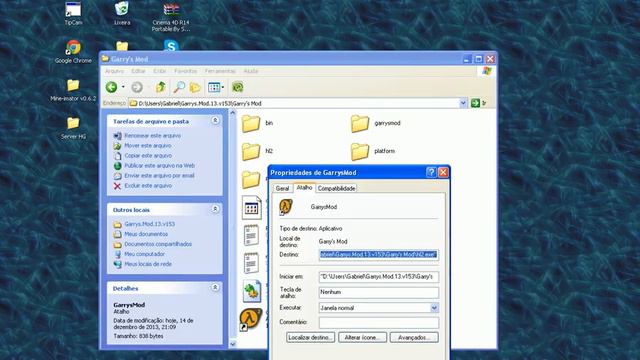The image size is (640, 360).
Task: Open Documentos compartilhados link
Action: click(x=158, y=244)
